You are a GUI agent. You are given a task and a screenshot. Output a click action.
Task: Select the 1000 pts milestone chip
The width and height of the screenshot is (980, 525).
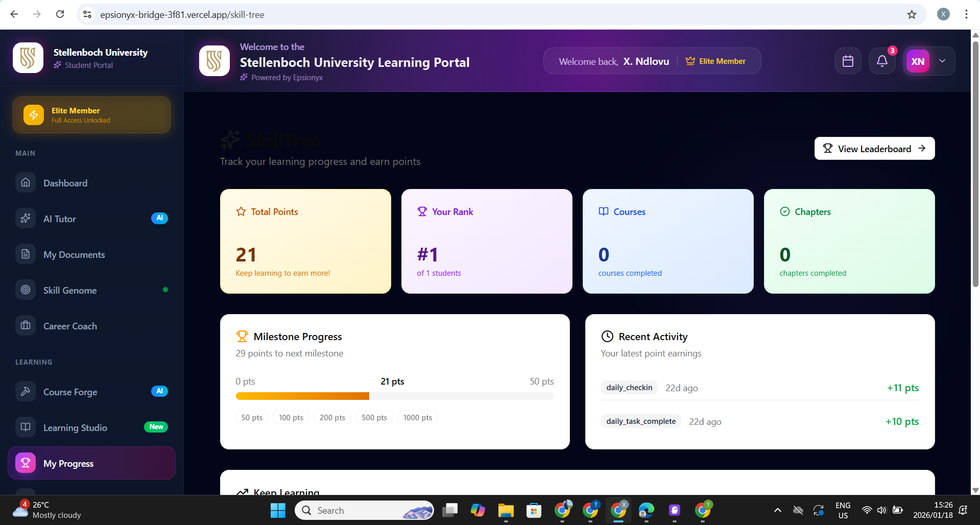coord(418,418)
